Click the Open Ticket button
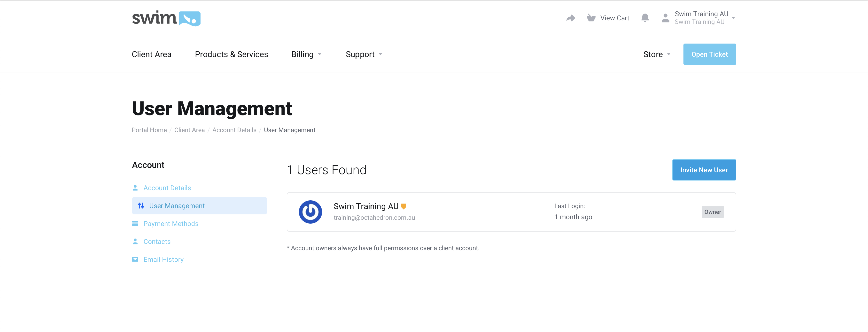Image resolution: width=868 pixels, height=332 pixels. [710, 54]
